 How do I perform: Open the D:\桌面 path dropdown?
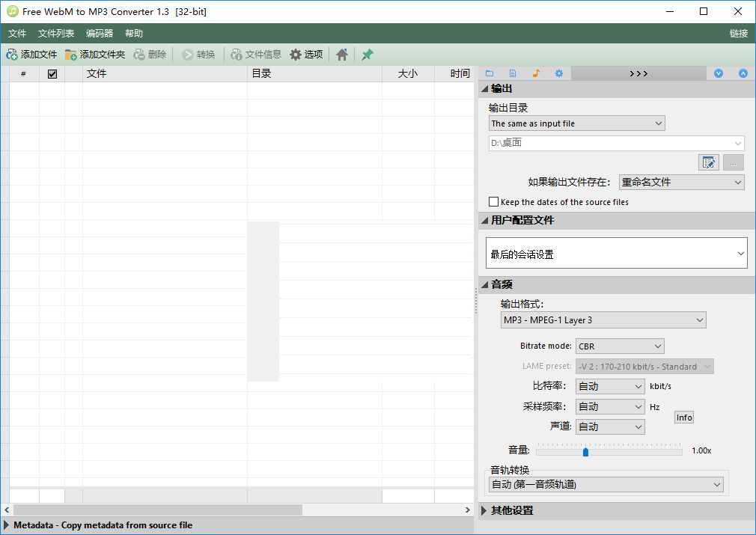[616, 143]
